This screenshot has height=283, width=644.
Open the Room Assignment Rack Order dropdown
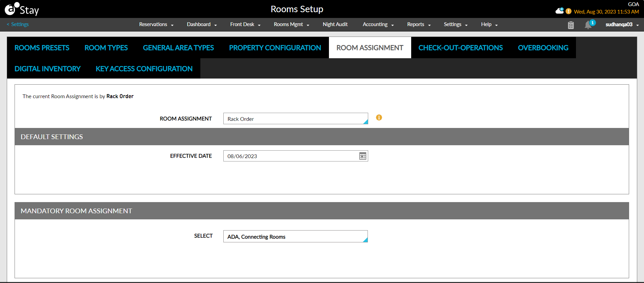[x=296, y=118]
